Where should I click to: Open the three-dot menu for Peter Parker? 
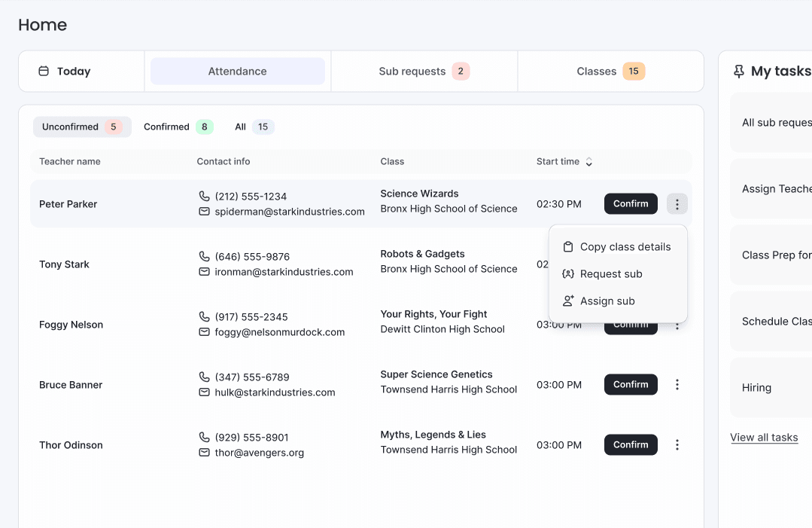pos(677,203)
